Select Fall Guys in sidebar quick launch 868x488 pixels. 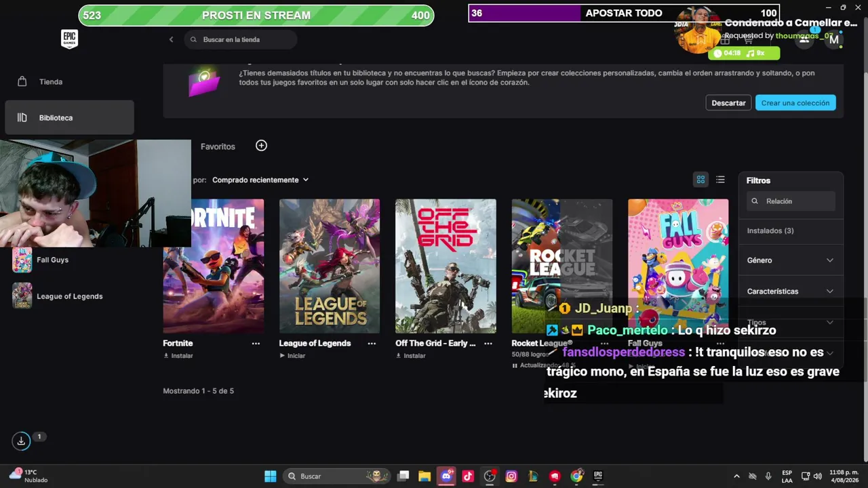click(52, 260)
